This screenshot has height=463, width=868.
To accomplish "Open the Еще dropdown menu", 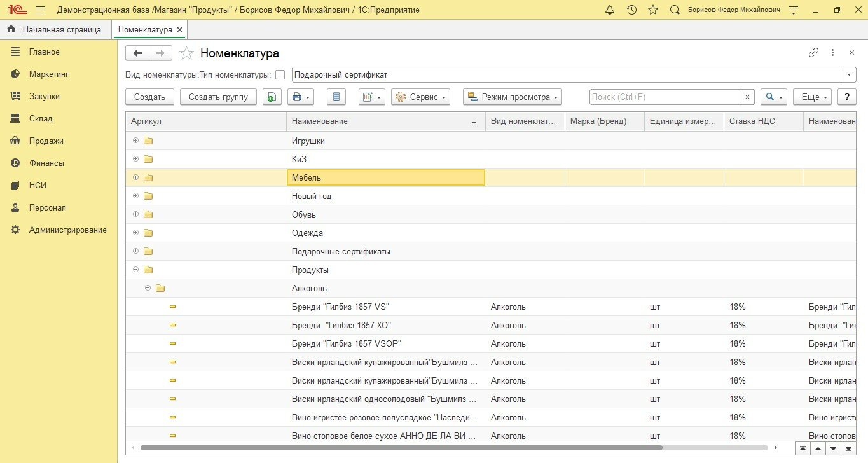I will (813, 97).
